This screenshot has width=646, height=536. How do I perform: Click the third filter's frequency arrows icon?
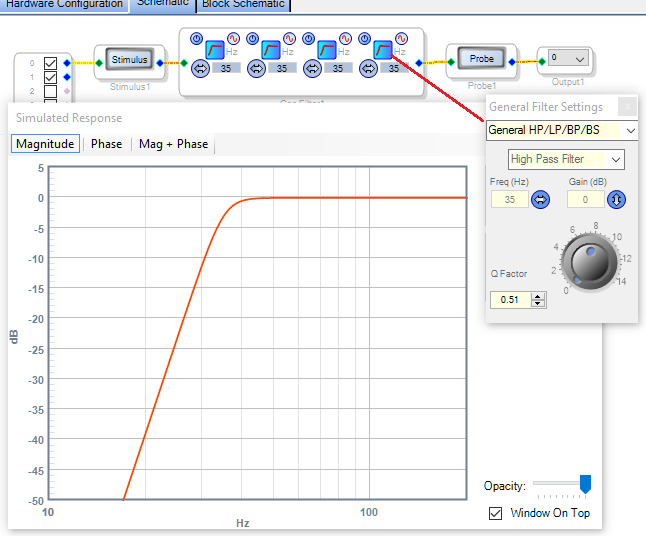(x=312, y=68)
